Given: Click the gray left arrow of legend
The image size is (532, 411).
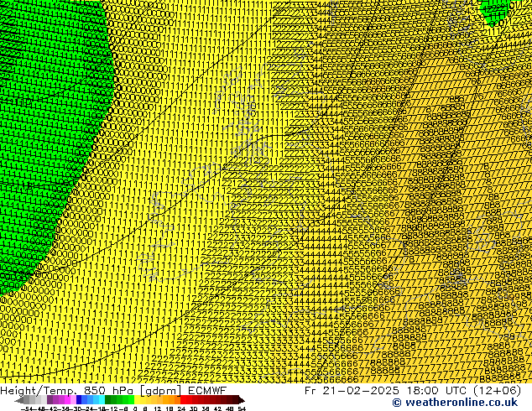Looking at the screenshot, I should click(x=19, y=400).
